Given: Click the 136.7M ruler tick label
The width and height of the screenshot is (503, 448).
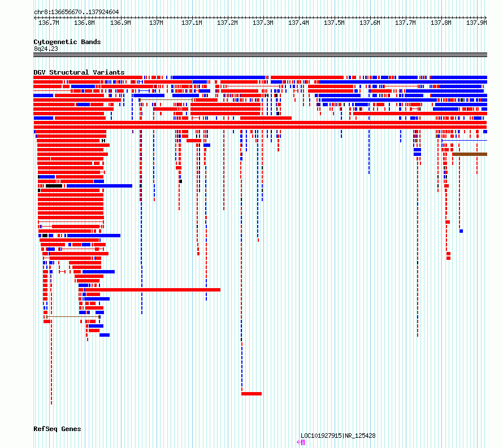Looking at the screenshot, I should pos(49,23).
